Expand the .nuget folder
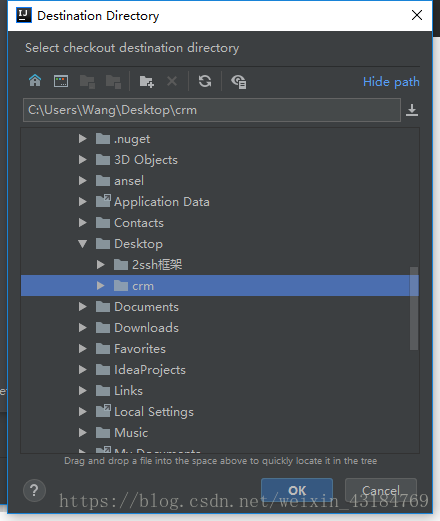This screenshot has height=521, width=440. (x=83, y=139)
